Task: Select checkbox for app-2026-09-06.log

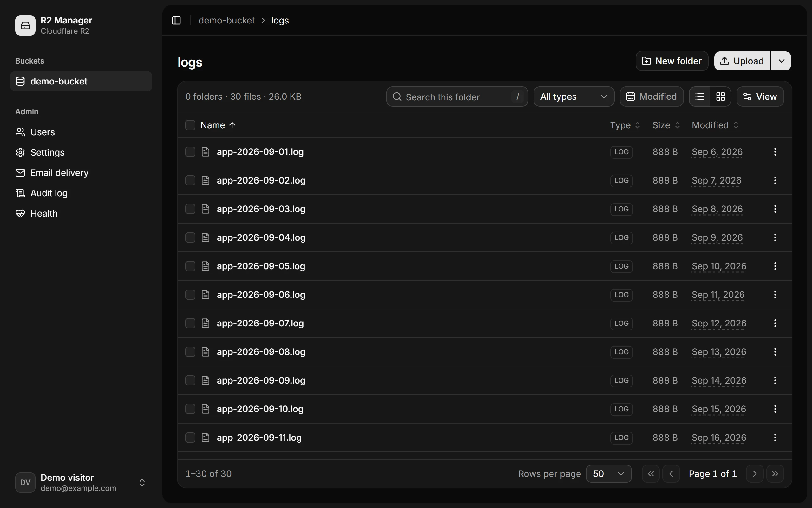Action: point(190,295)
